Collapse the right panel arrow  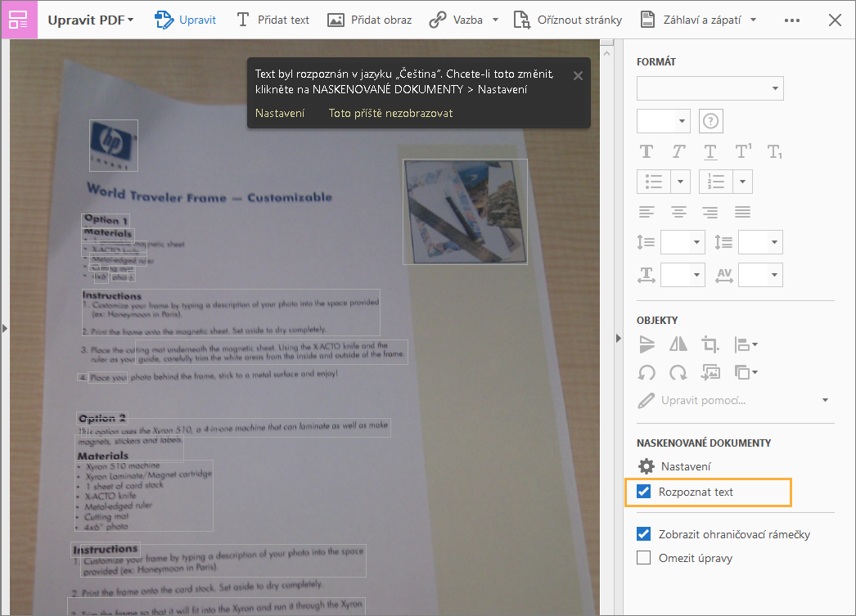click(618, 339)
